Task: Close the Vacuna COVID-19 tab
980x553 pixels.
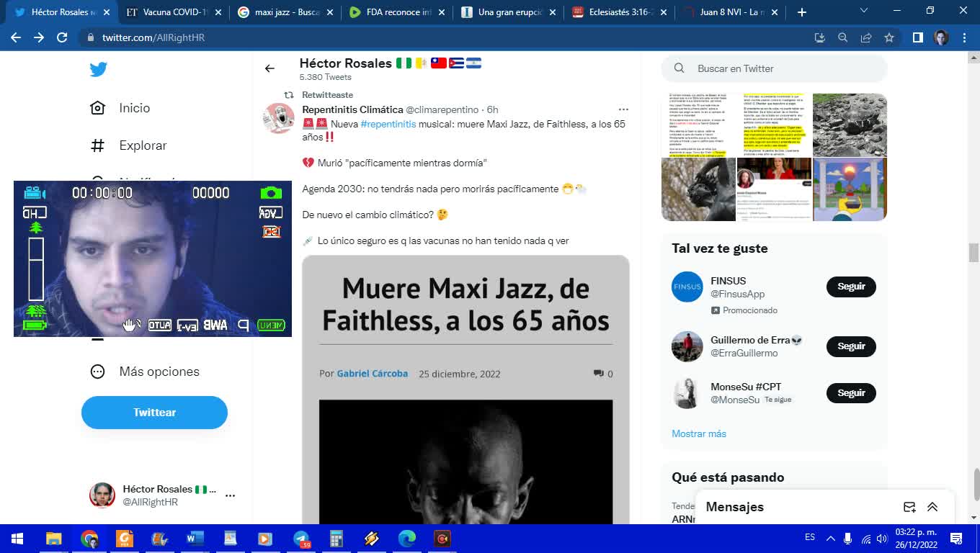Action: 218,12
